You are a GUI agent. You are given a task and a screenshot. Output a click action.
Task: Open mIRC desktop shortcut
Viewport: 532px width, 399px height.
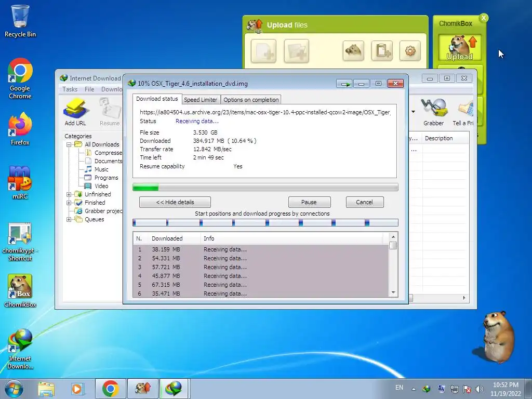coord(20,182)
